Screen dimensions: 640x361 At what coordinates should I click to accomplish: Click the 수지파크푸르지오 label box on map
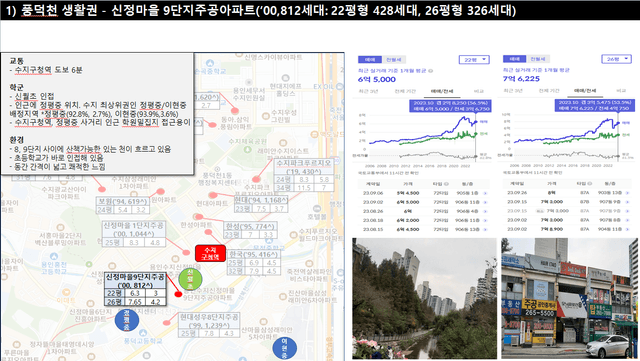304,175
